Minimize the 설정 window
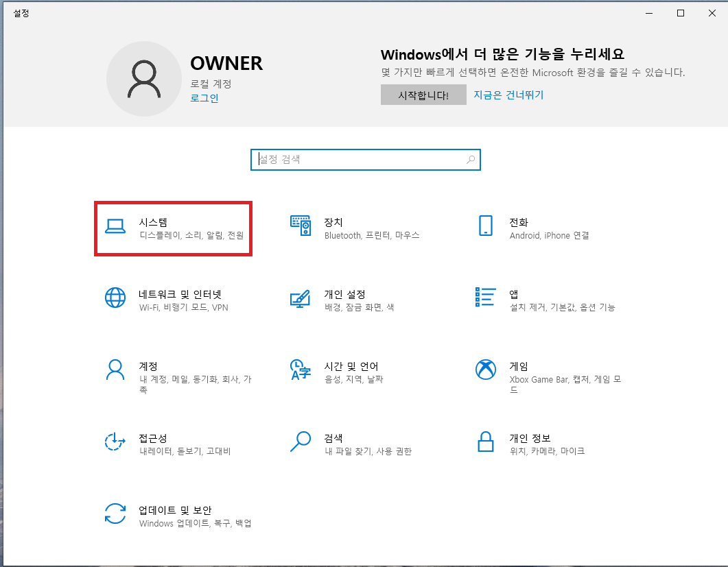This screenshot has width=728, height=567. pyautogui.click(x=649, y=13)
